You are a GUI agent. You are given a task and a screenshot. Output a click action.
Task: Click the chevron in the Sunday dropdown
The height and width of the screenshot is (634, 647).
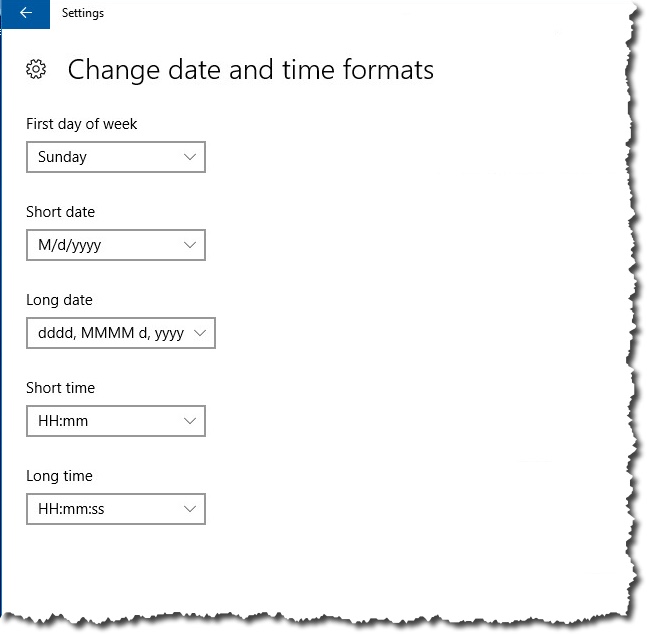click(x=190, y=157)
